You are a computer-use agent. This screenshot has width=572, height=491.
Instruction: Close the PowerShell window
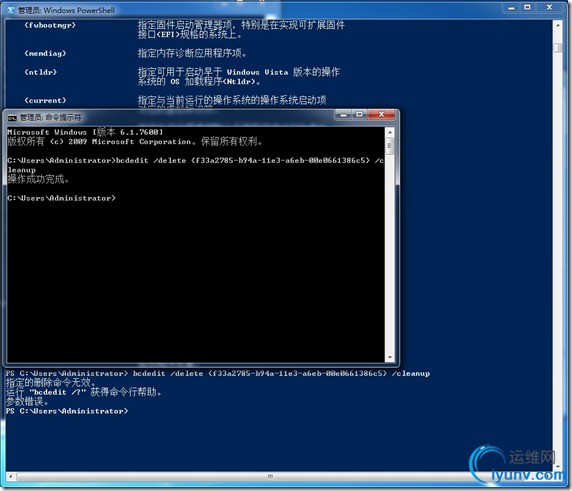[x=549, y=8]
